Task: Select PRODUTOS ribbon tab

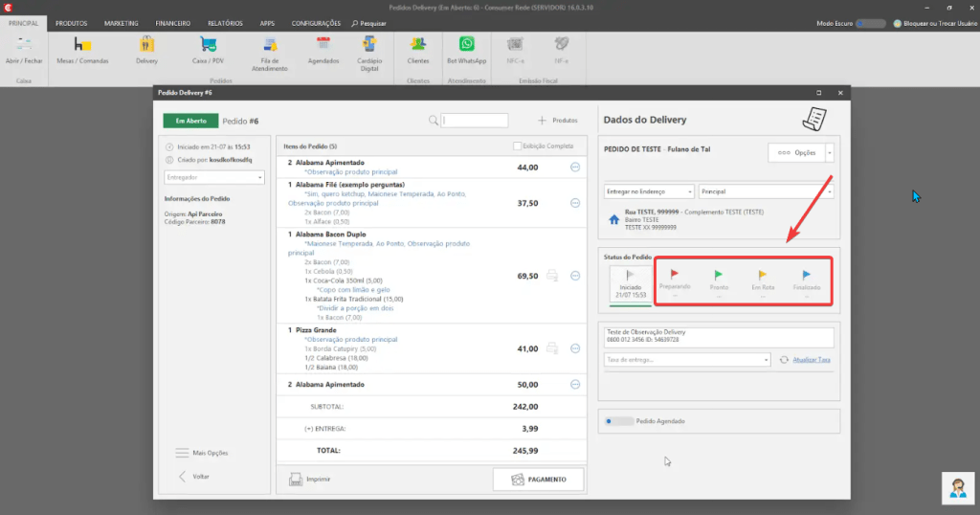Action: [71, 23]
